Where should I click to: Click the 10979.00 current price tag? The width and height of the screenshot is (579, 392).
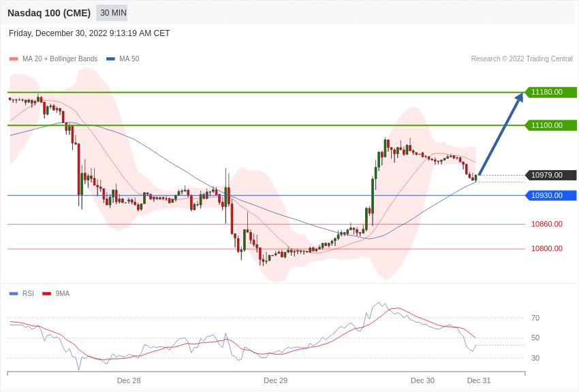[x=550, y=175]
